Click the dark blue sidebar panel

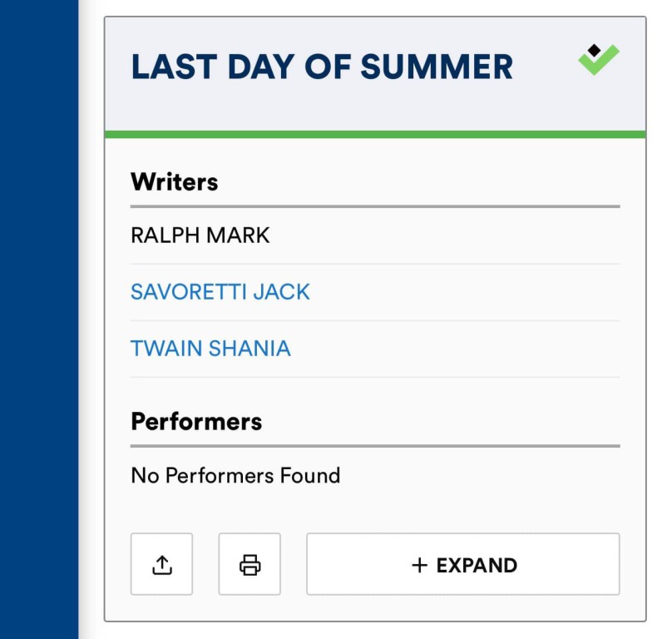pos(39,319)
